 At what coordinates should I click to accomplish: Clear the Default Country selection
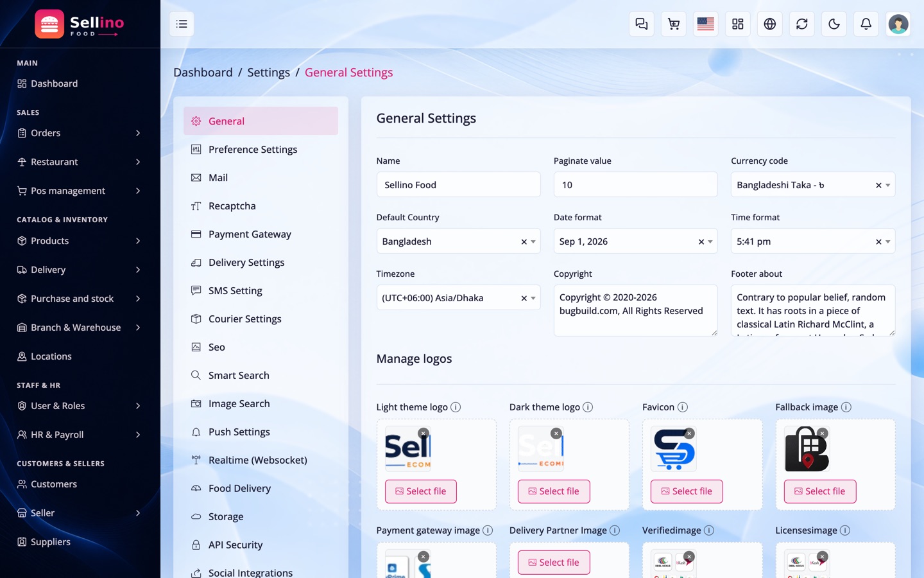(x=524, y=242)
